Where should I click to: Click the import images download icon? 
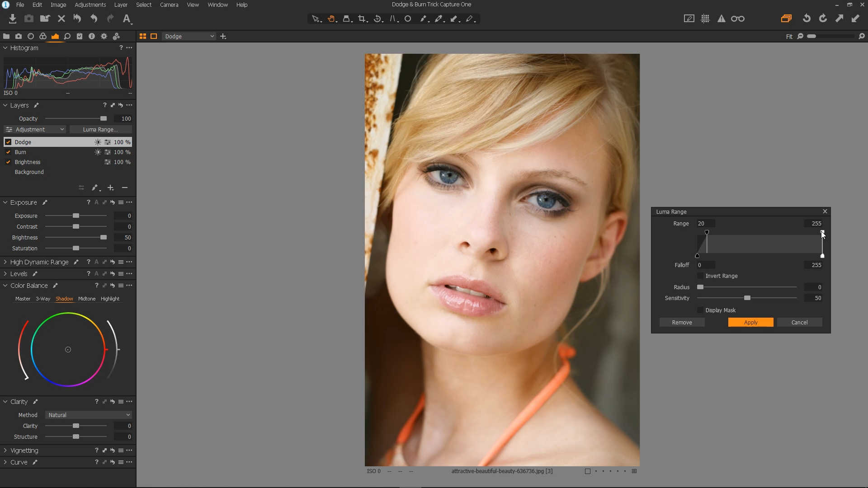coord(13,19)
